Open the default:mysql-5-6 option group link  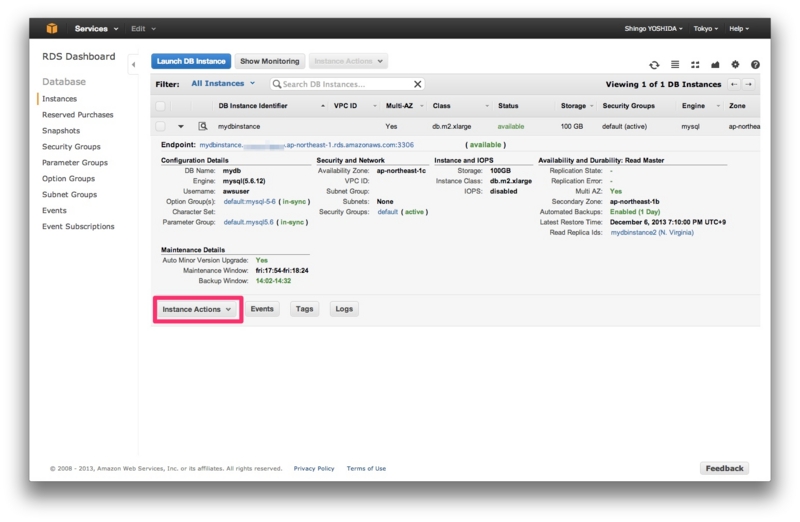tap(249, 202)
